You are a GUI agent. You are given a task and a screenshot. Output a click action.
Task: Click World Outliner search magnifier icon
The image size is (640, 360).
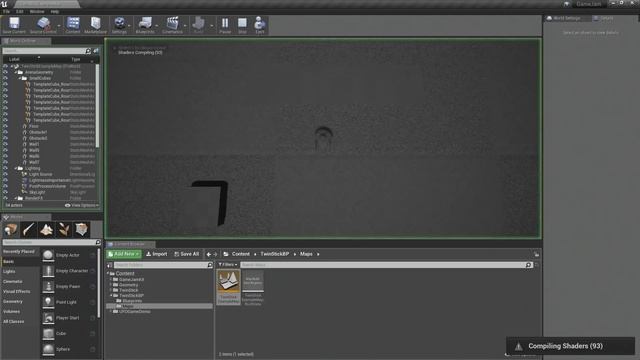click(x=88, y=51)
